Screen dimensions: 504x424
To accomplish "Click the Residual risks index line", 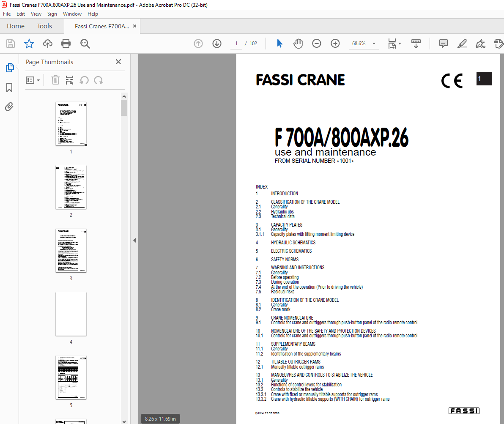I will [282, 292].
